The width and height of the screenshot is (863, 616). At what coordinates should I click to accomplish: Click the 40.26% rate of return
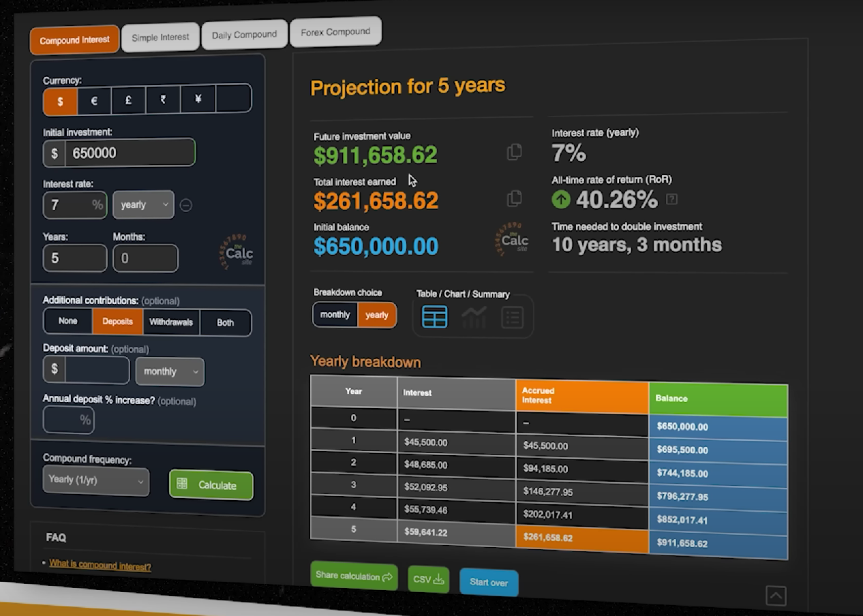(616, 200)
